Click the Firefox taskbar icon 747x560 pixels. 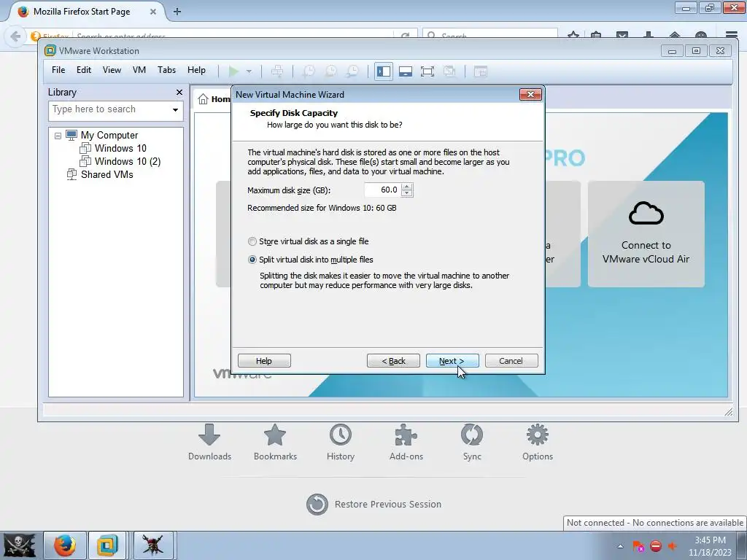65,545
